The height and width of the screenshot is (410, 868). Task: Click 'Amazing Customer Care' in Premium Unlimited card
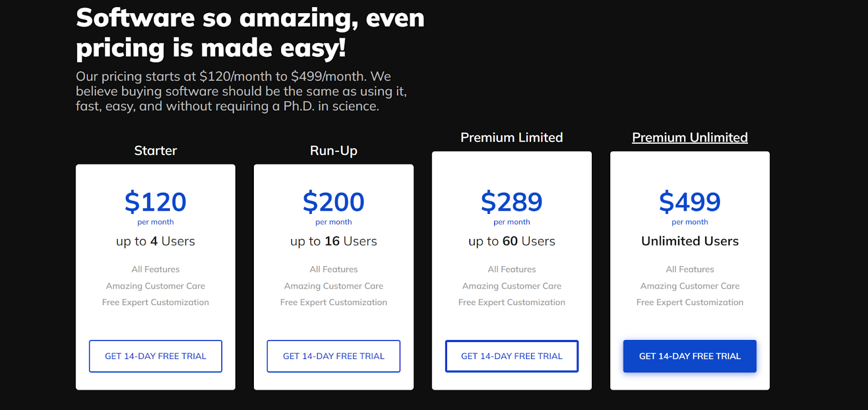click(690, 286)
